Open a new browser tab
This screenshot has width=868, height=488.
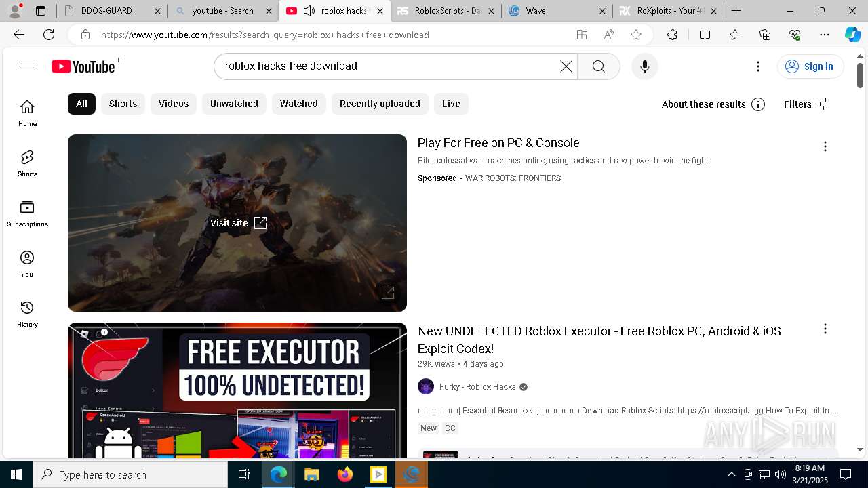click(x=736, y=11)
